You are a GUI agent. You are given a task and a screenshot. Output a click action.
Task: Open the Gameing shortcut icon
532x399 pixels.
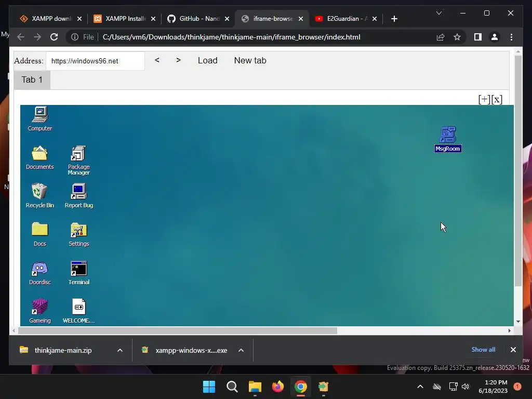(40, 311)
